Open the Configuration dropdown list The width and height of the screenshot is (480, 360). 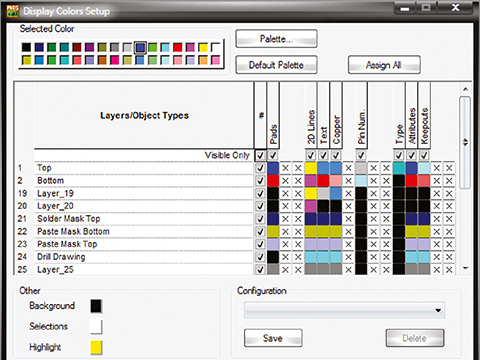[344, 310]
